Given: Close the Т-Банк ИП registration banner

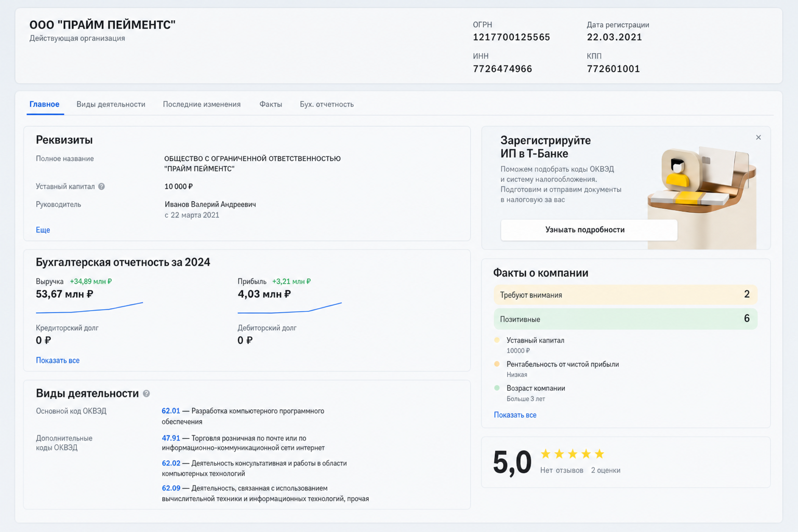Looking at the screenshot, I should (x=758, y=137).
